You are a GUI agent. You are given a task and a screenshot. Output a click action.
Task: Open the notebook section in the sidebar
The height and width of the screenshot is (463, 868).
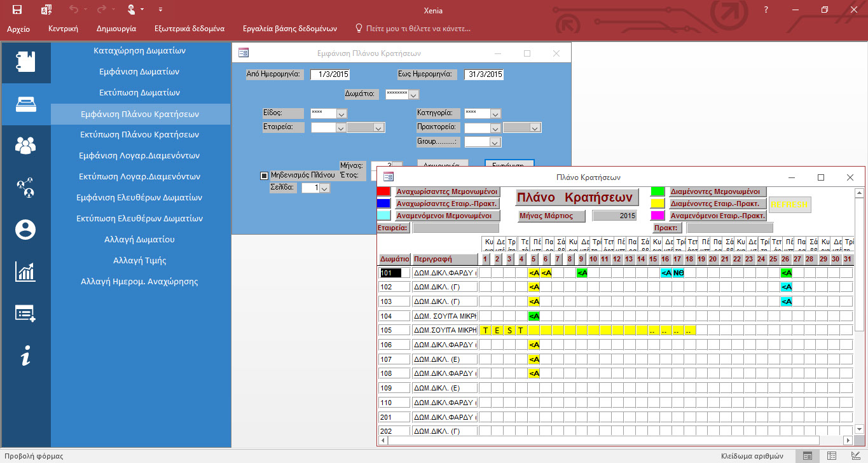point(25,62)
